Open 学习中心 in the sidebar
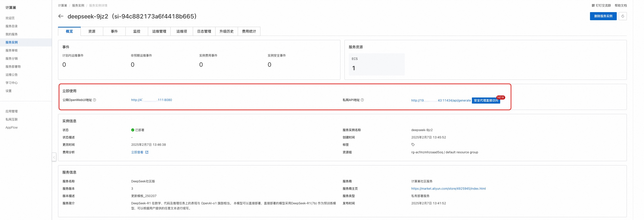Screen dimensions: 644x220 (x=12, y=83)
